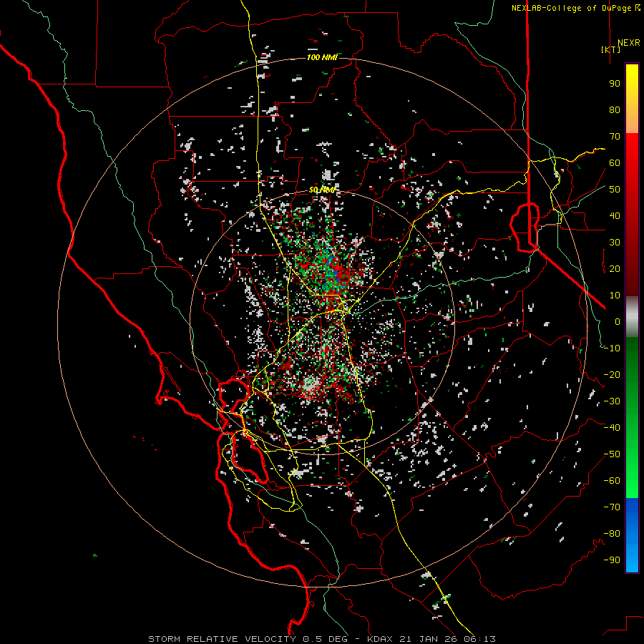Click the 90 value on velocity scale
Screen dimensions: 644x644
click(615, 84)
